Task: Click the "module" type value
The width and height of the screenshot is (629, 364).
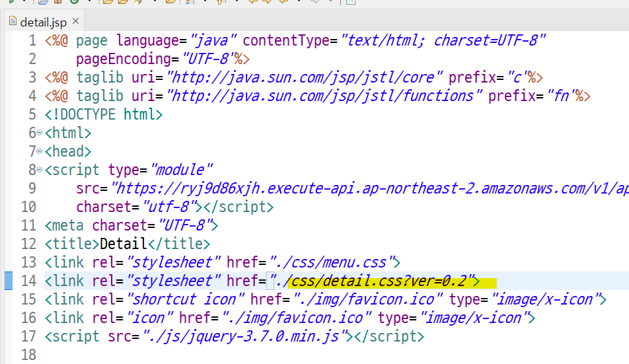Action: pos(181,170)
